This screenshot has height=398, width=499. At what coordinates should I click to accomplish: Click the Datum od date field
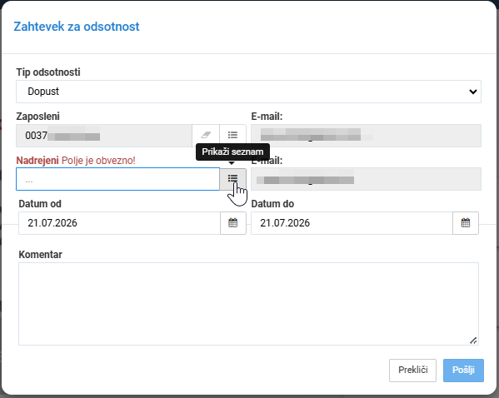119,223
